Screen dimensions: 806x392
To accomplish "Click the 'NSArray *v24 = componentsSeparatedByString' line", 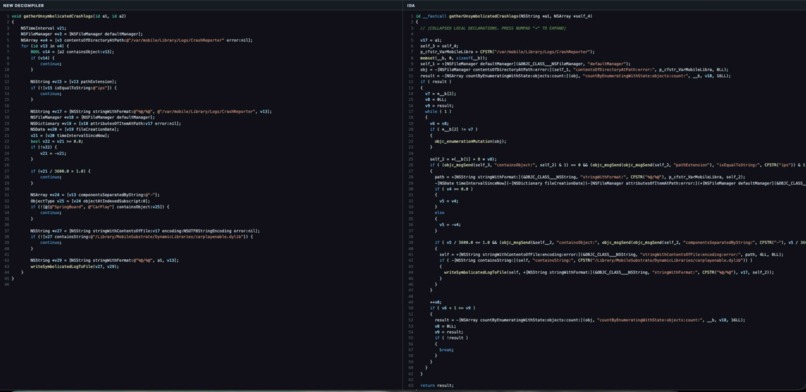I will point(95,195).
